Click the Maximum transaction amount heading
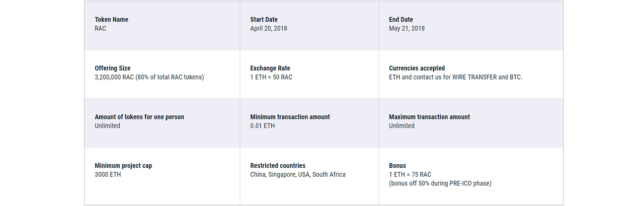Screen dimensions: 644x206 pyautogui.click(x=430, y=117)
